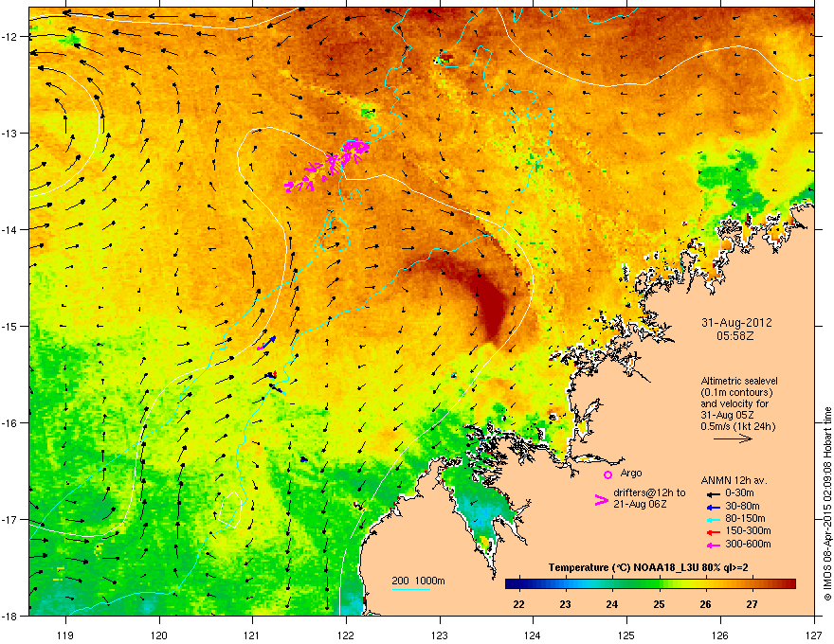Click the longitude axis label 123
834x644 pixels.
(x=440, y=635)
